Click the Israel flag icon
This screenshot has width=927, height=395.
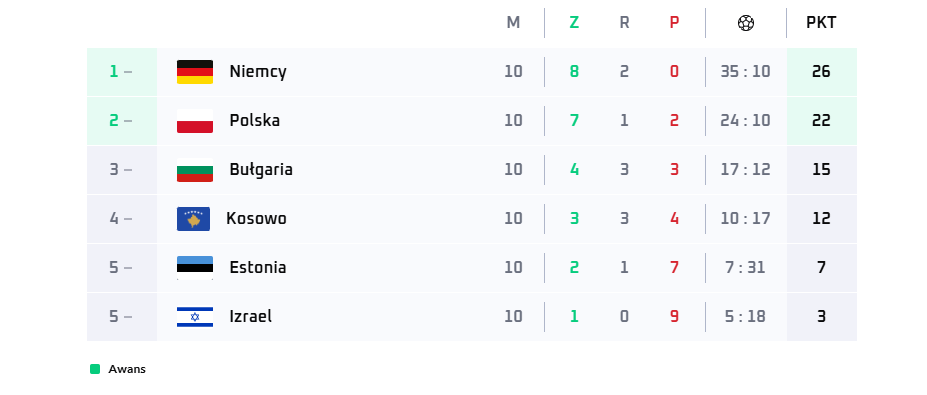click(x=195, y=317)
